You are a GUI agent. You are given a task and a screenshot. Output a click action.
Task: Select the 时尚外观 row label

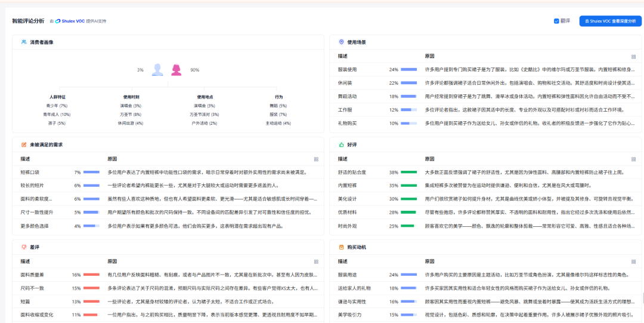tap(348, 226)
